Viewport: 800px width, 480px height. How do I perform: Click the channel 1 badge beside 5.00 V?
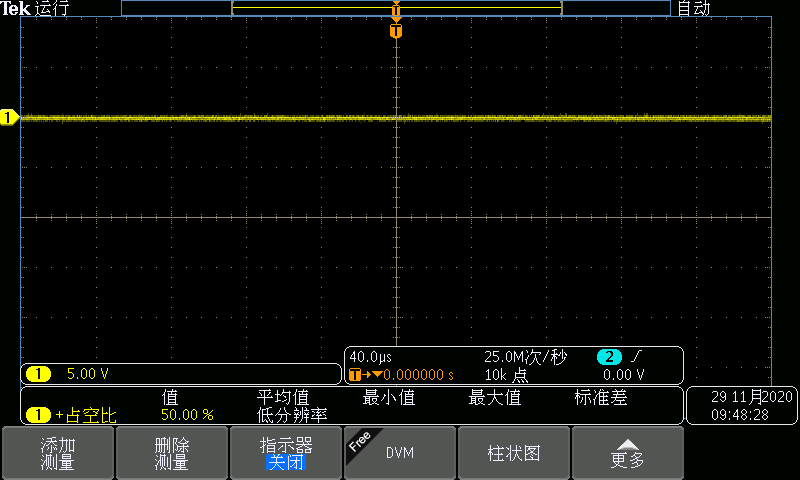pos(38,374)
